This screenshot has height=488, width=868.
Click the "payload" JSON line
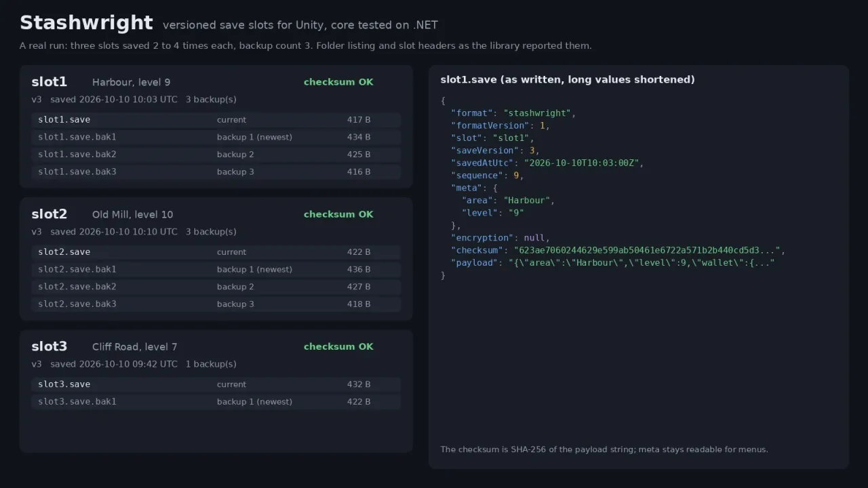pos(613,263)
